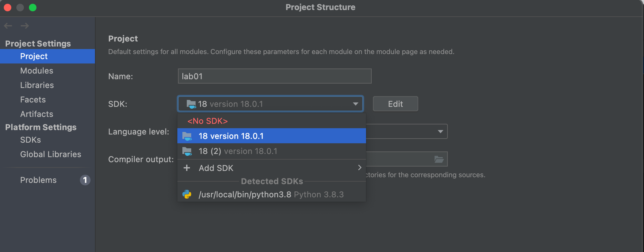Click the plus icon beside Add SDK
The image size is (644, 252).
coord(187,168)
